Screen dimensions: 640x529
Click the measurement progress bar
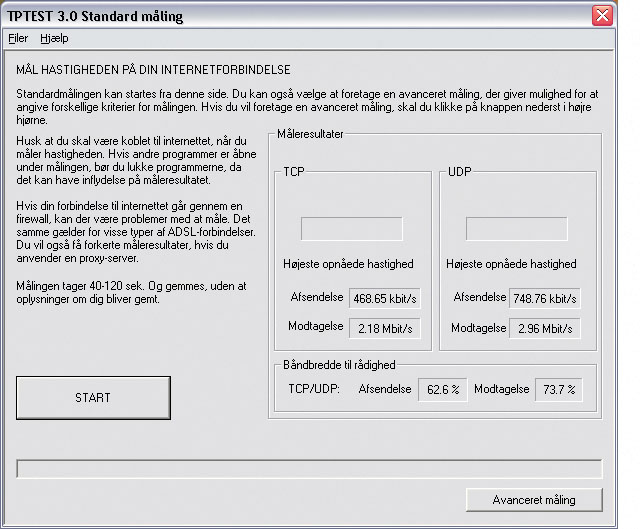point(309,469)
